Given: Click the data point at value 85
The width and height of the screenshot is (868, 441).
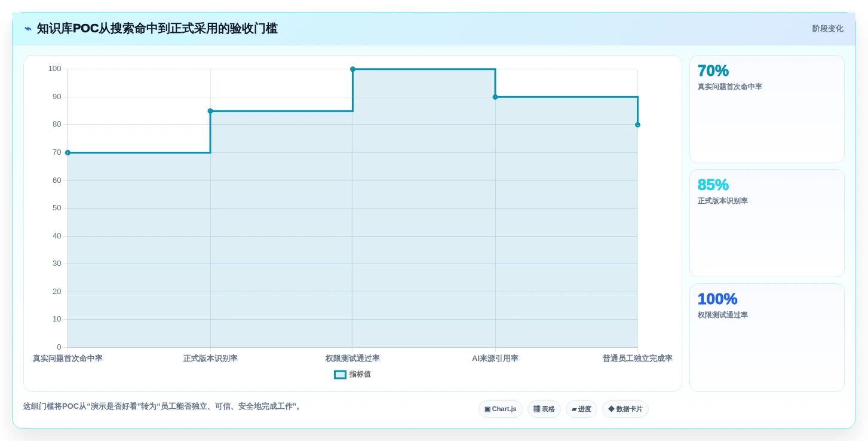Looking at the screenshot, I should [210, 111].
